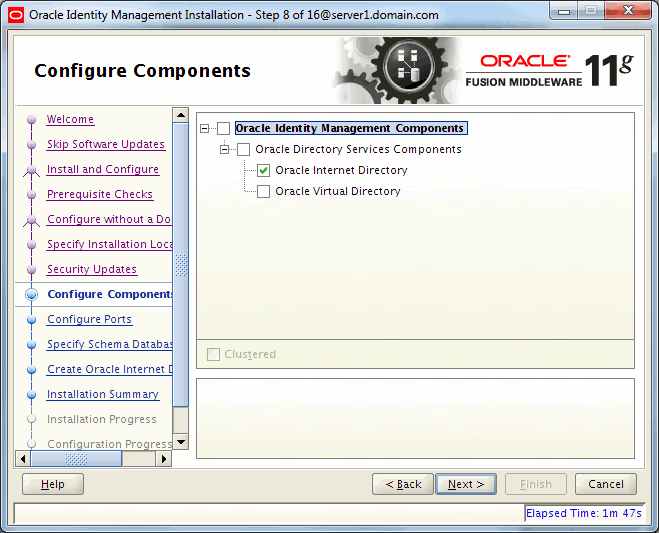Select the Oracle Identity Management Components label

(351, 128)
